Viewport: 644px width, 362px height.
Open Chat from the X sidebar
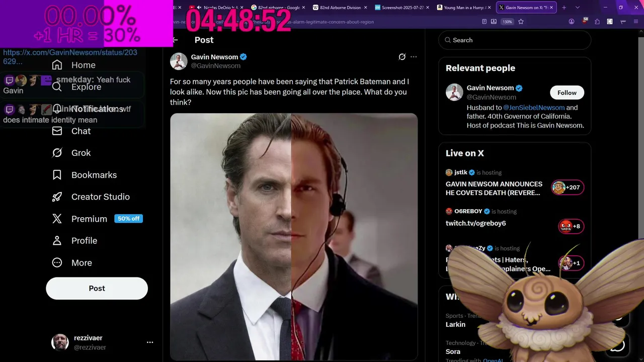(71, 131)
